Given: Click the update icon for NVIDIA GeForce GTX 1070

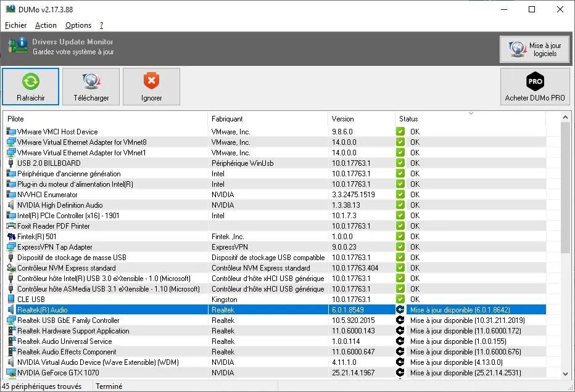Looking at the screenshot, I should coord(400,373).
